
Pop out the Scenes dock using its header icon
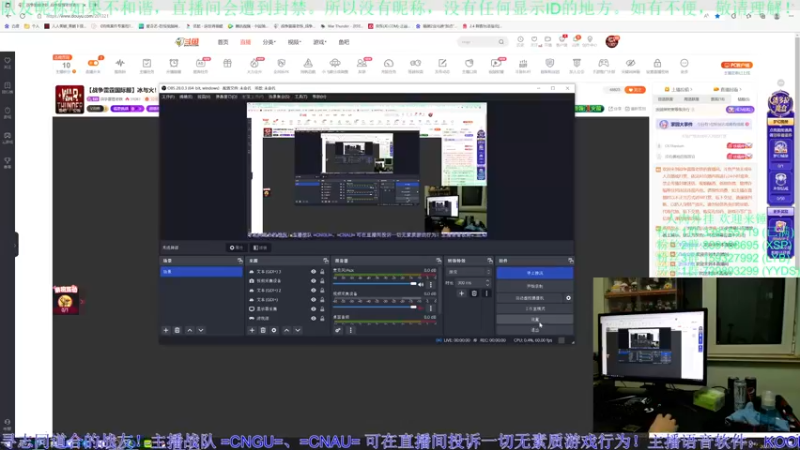(x=240, y=261)
